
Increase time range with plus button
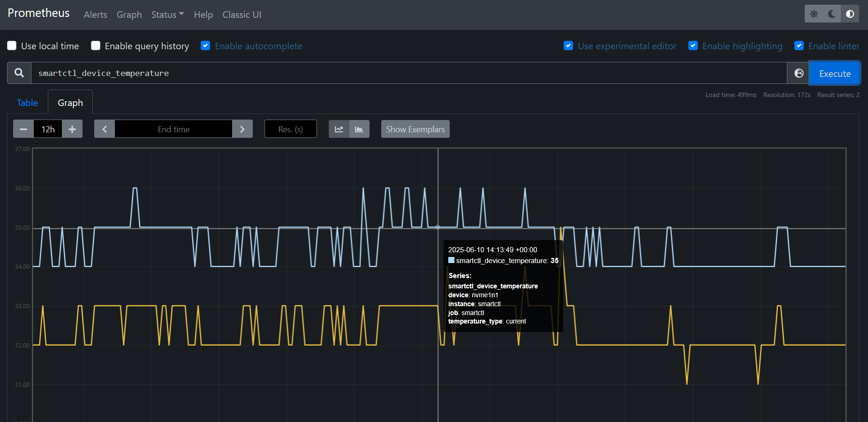[72, 129]
